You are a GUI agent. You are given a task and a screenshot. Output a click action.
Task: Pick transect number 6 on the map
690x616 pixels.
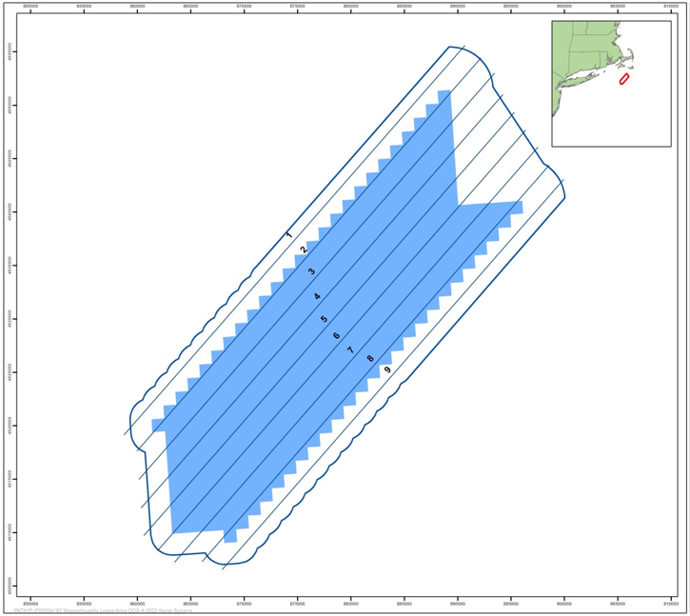coord(337,336)
